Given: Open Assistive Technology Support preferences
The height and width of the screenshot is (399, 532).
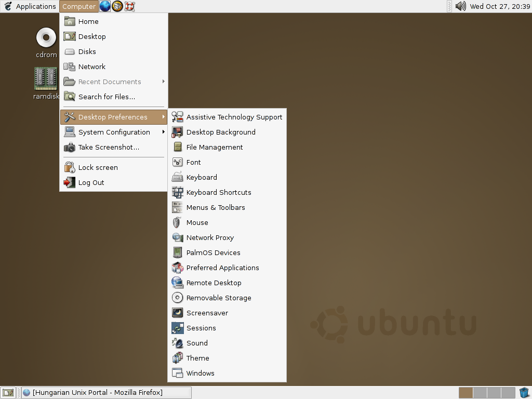Looking at the screenshot, I should (x=227, y=117).
